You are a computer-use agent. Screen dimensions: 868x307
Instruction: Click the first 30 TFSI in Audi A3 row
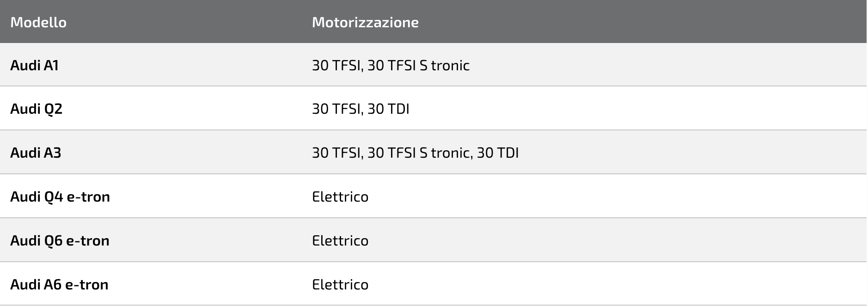point(336,153)
